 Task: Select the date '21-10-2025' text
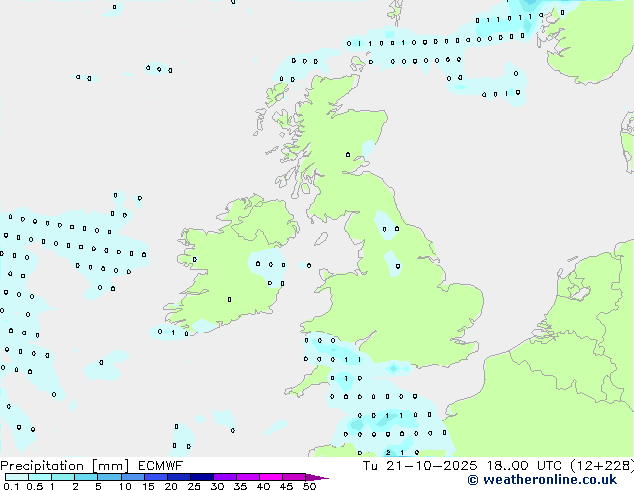pos(431,466)
